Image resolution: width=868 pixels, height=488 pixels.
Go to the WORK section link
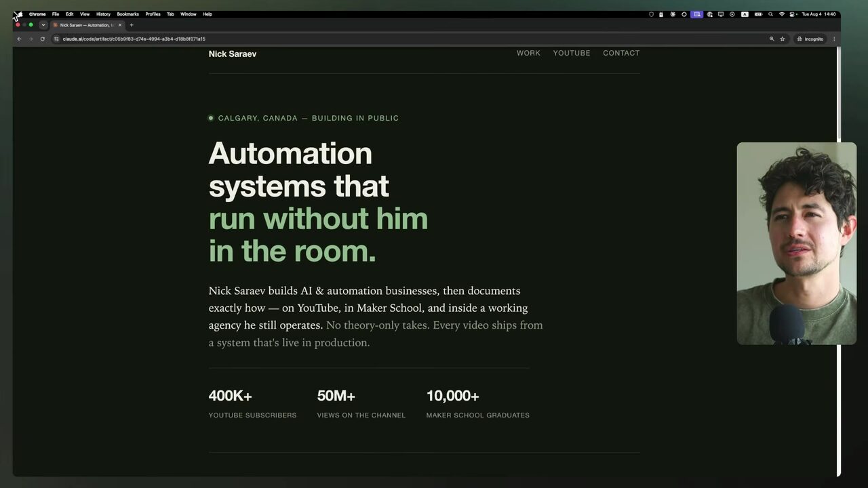528,53
